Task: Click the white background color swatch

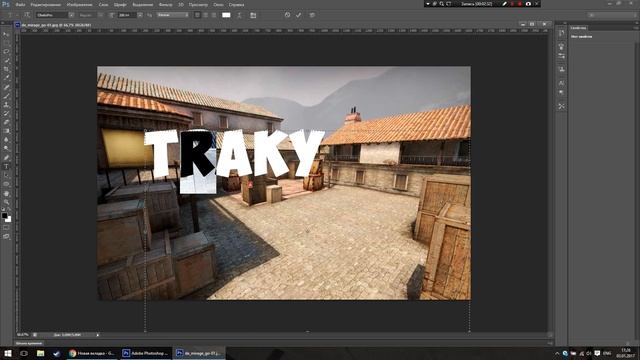Action: point(9,219)
